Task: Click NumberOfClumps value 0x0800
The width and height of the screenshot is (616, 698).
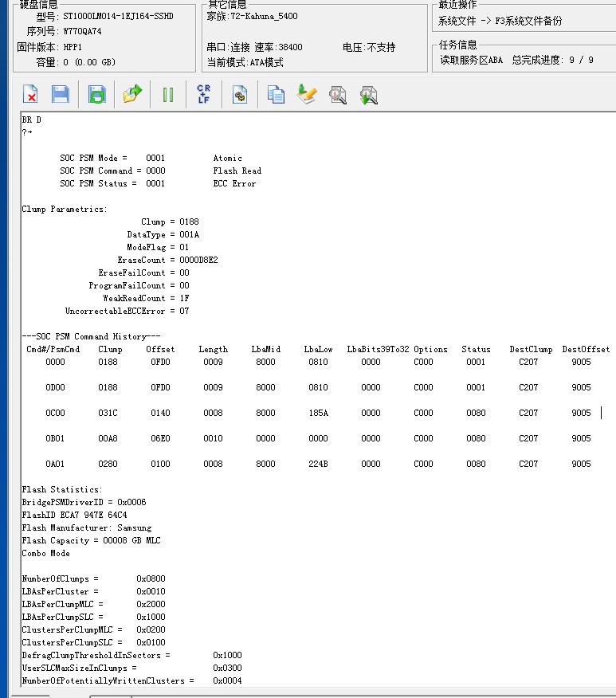Action: tap(151, 578)
